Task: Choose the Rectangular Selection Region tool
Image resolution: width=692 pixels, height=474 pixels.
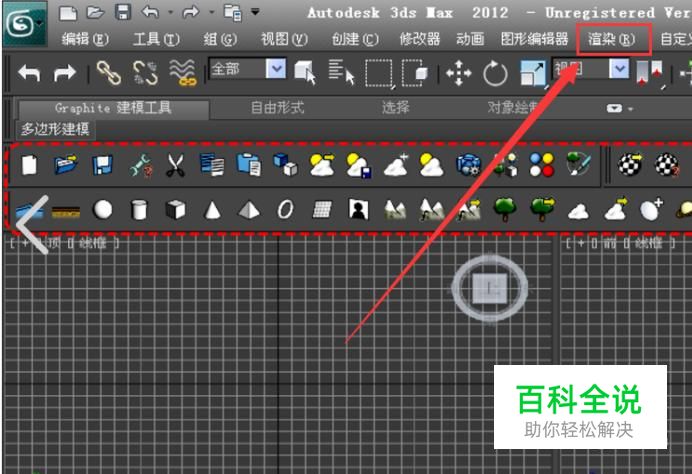Action: tap(379, 73)
